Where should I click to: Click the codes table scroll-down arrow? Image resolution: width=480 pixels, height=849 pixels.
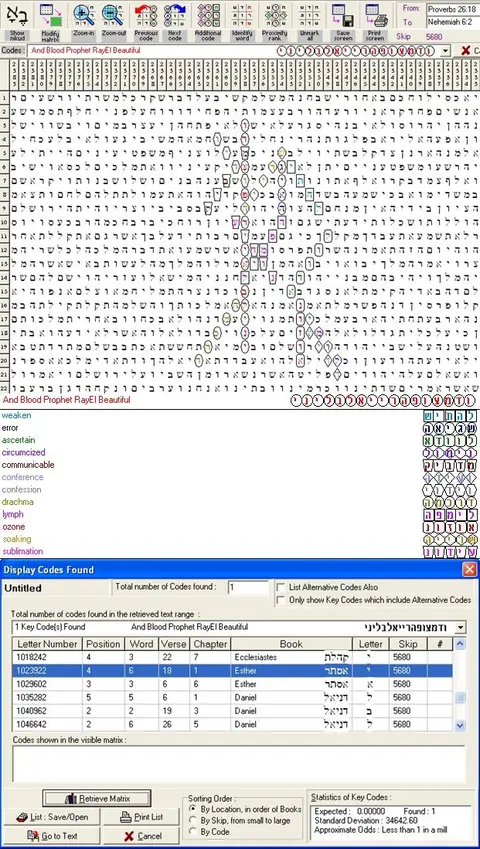click(x=460, y=724)
